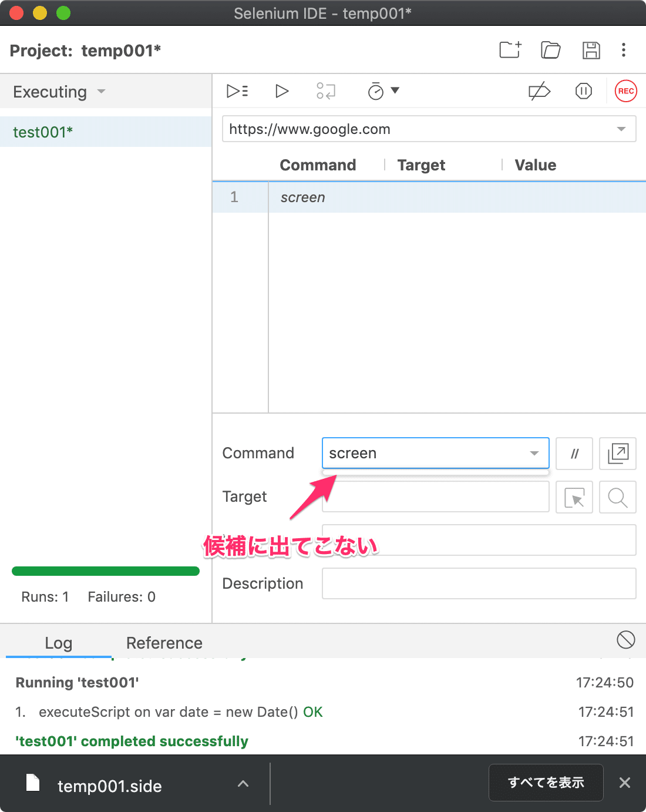The width and height of the screenshot is (646, 812).
Task: Toggle disable all breakpoints
Action: [x=539, y=91]
